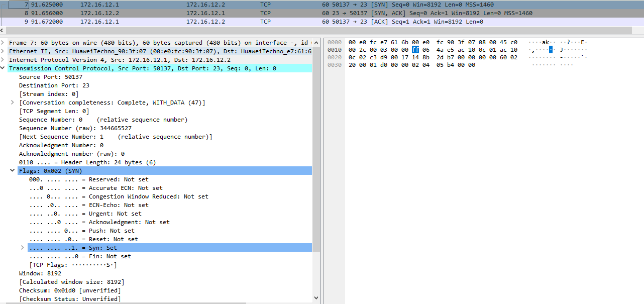The width and height of the screenshot is (644, 304).
Task: Click hex offset 0000 row label
Action: (x=335, y=42)
